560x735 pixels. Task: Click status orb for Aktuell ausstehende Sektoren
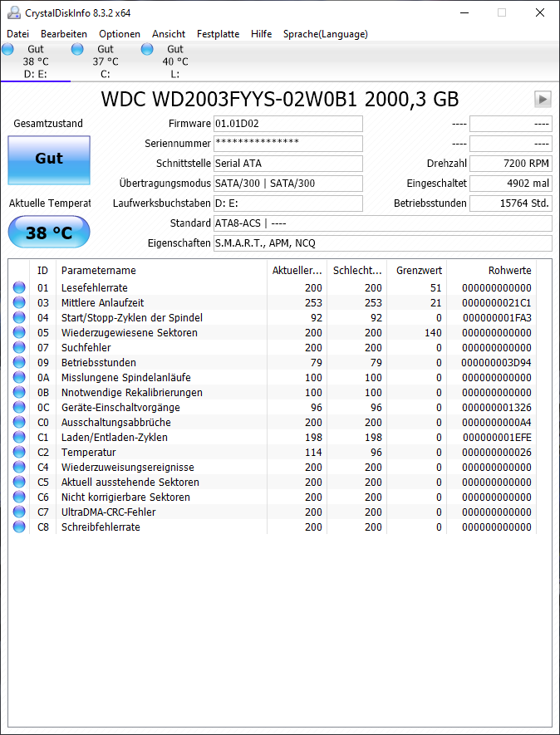[x=19, y=483]
